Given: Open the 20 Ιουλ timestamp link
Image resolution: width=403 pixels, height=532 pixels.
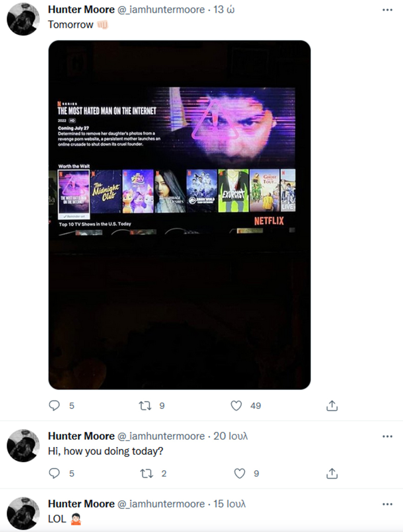Looking at the screenshot, I should click(230, 436).
